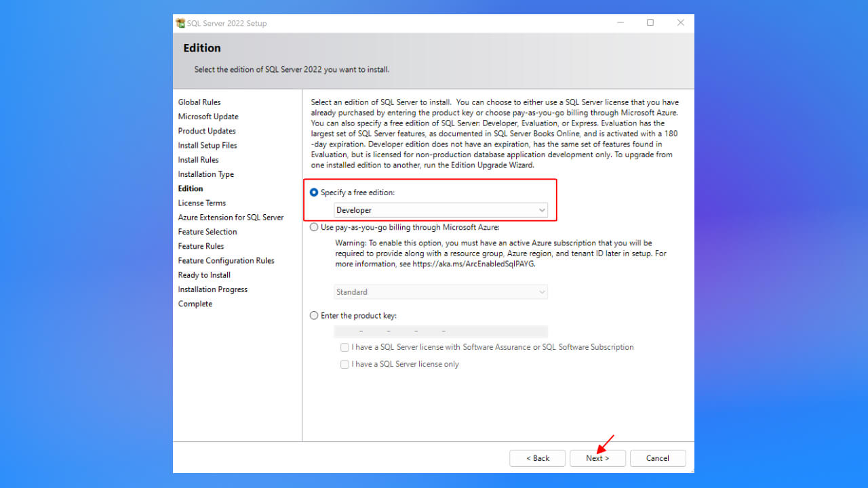Click Install Rules in the sidebar
The width and height of the screenshot is (868, 488).
(x=199, y=160)
